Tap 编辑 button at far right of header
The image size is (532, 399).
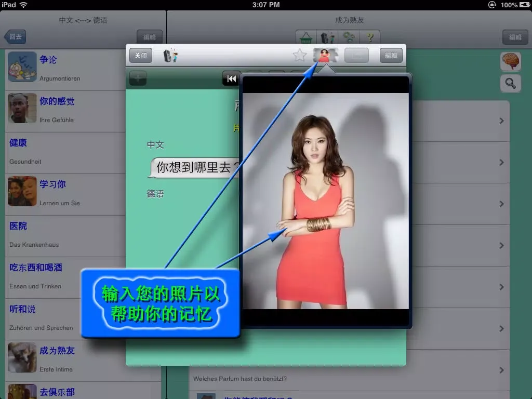[515, 37]
